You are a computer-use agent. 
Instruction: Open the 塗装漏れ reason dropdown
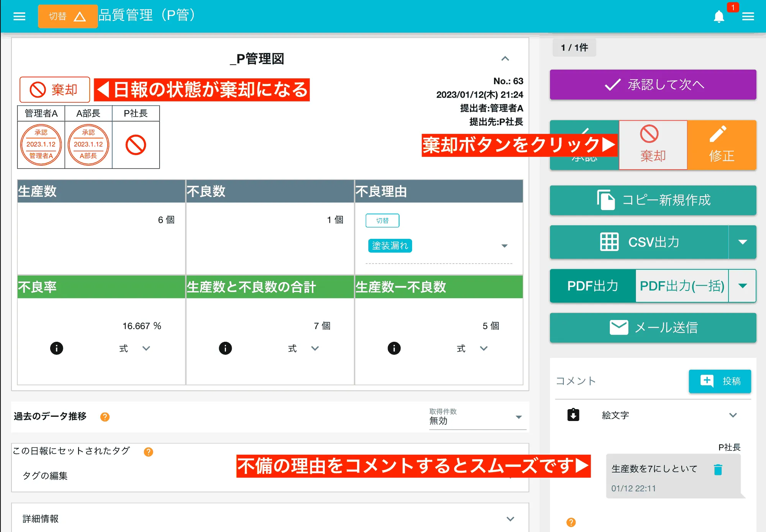[x=504, y=246]
